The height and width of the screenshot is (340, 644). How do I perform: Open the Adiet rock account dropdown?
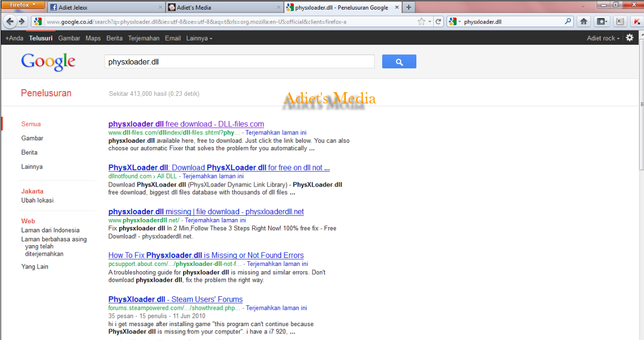pyautogui.click(x=603, y=38)
